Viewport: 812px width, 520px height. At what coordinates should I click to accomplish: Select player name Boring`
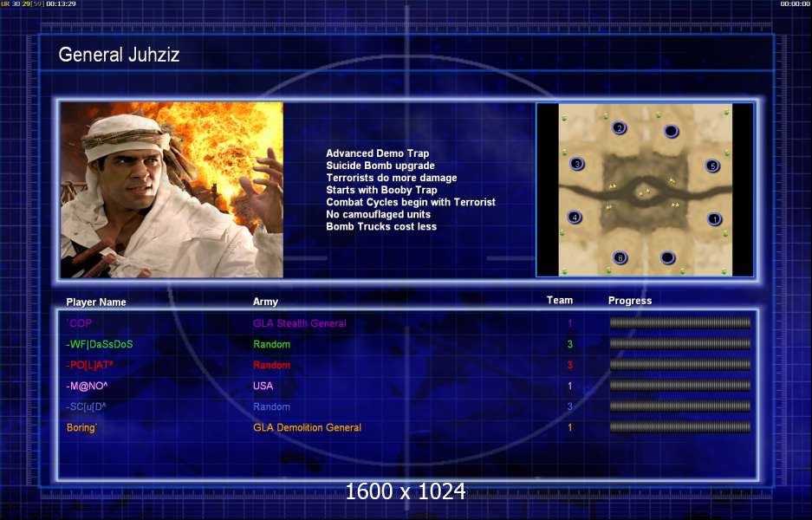(81, 428)
